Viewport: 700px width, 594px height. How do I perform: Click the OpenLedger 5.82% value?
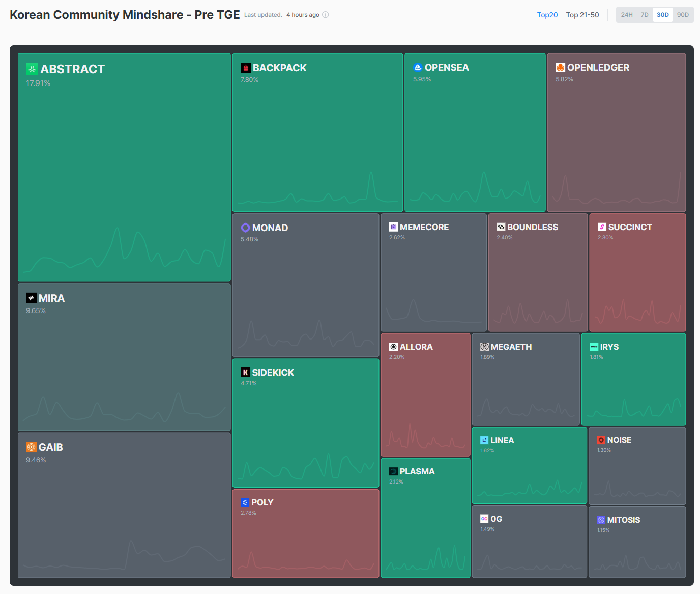[564, 79]
